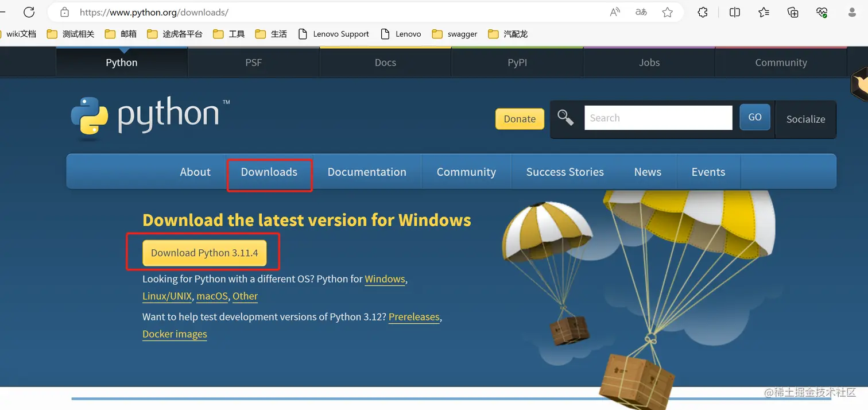Click the Download Python 3.11.4 button
The image size is (868, 410).
(x=204, y=253)
